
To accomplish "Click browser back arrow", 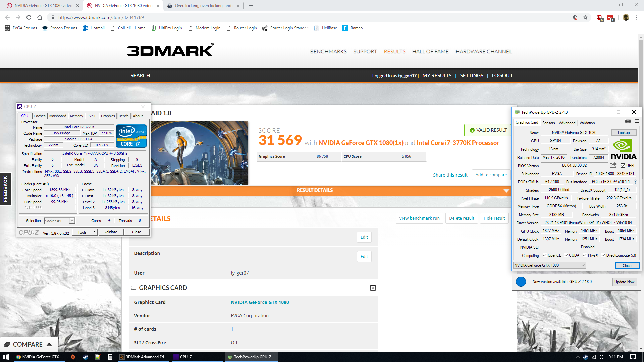I will point(7,17).
